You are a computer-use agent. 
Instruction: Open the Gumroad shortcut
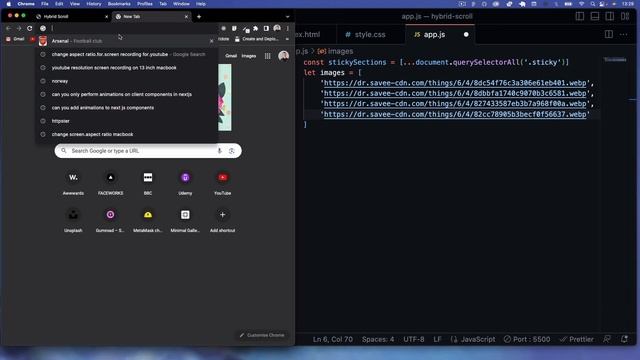click(111, 220)
